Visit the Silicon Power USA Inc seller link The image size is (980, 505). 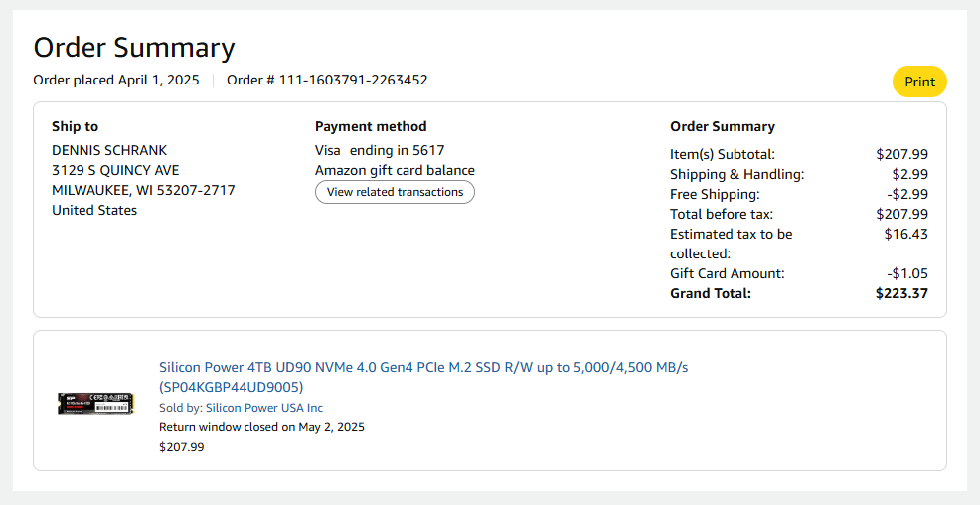[x=263, y=408]
